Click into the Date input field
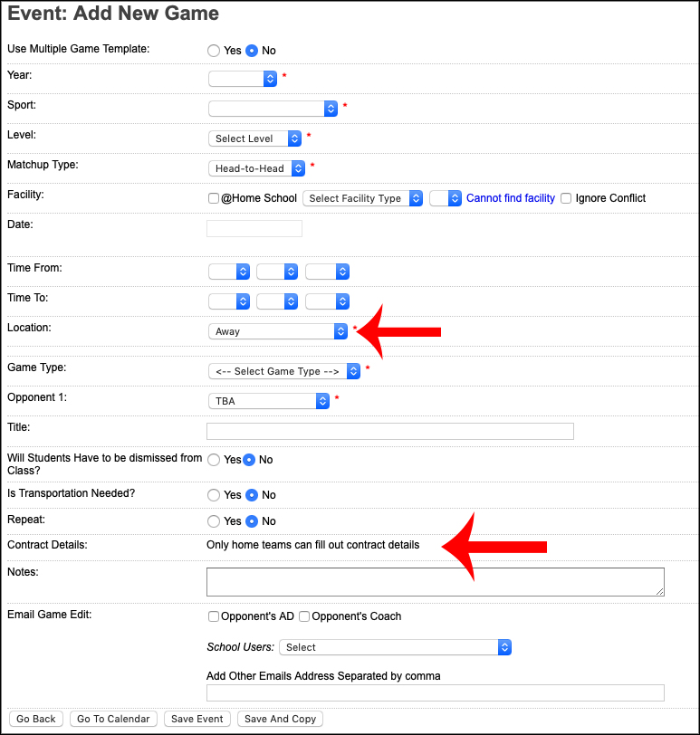The height and width of the screenshot is (735, 700). (254, 229)
